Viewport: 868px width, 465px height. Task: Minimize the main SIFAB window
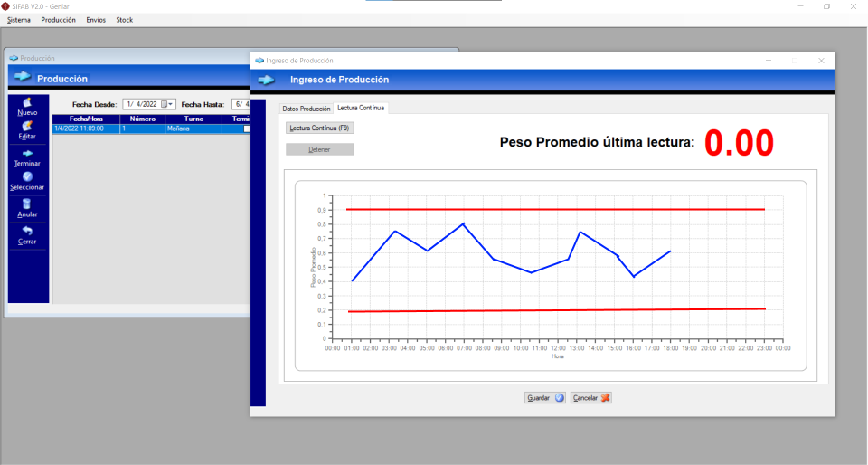[x=800, y=6]
